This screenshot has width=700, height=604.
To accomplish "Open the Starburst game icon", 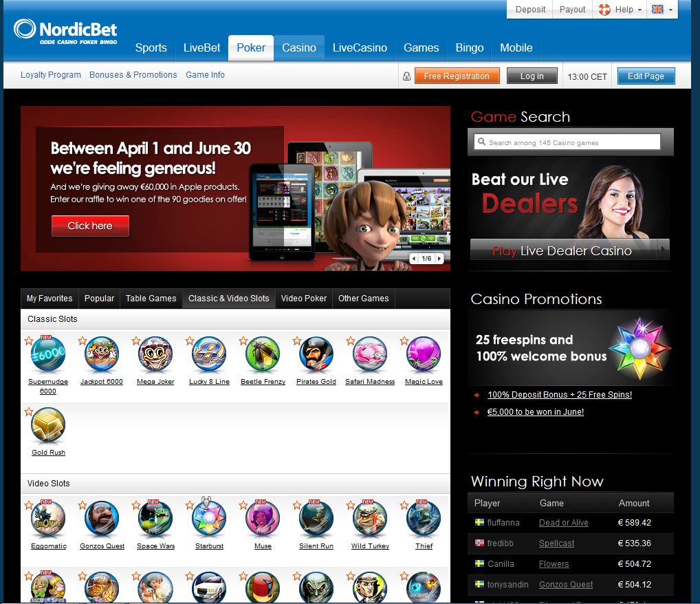I will 209,519.
